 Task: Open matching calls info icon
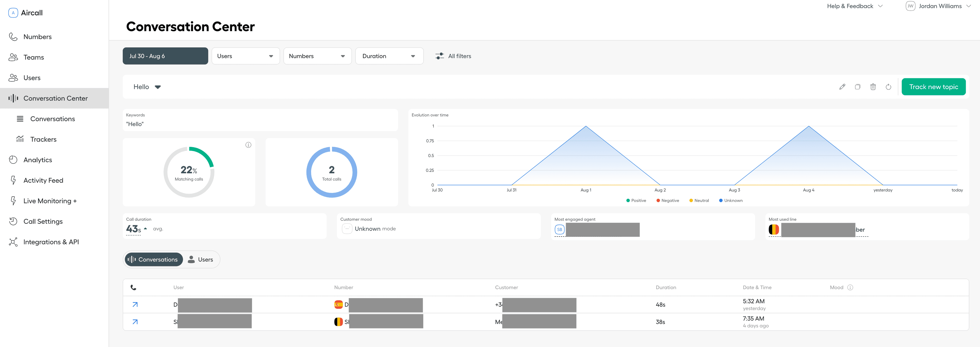click(248, 145)
